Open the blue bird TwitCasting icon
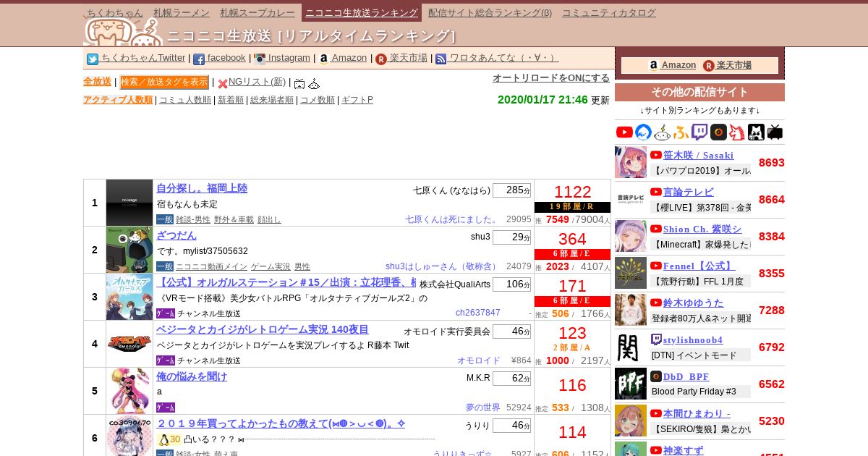Image resolution: width=868 pixels, height=456 pixels. (x=643, y=132)
